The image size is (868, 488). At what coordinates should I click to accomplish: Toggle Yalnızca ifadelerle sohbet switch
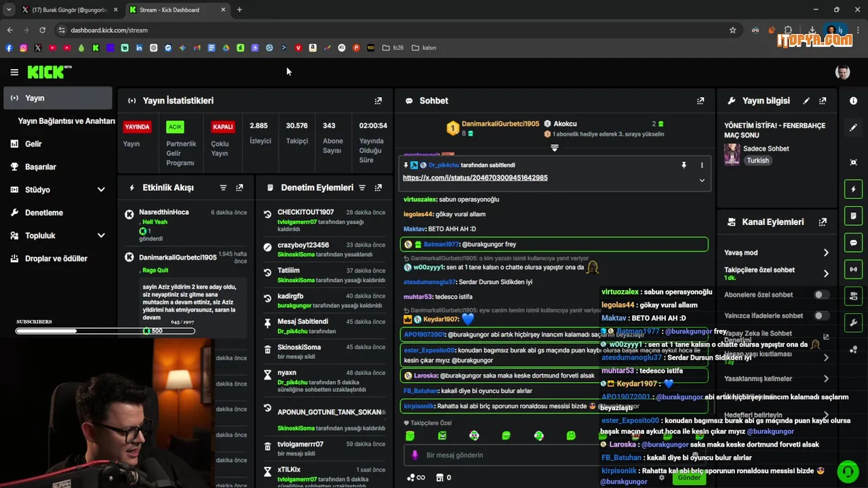821,315
